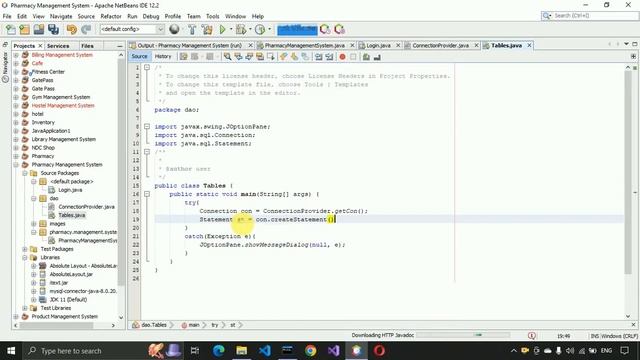This screenshot has height=360, width=640.
Task: Collapse code fold at line 16
Action: [147, 194]
